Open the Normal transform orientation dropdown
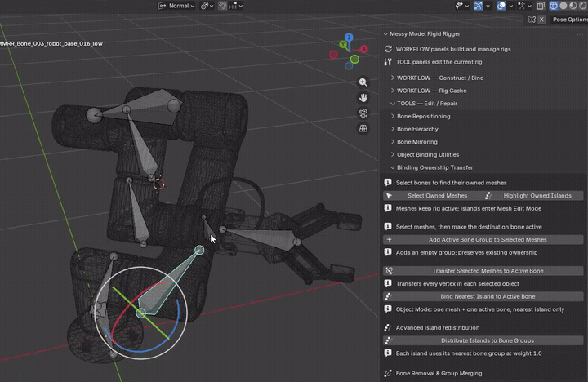The height and width of the screenshot is (382, 588). [176, 6]
